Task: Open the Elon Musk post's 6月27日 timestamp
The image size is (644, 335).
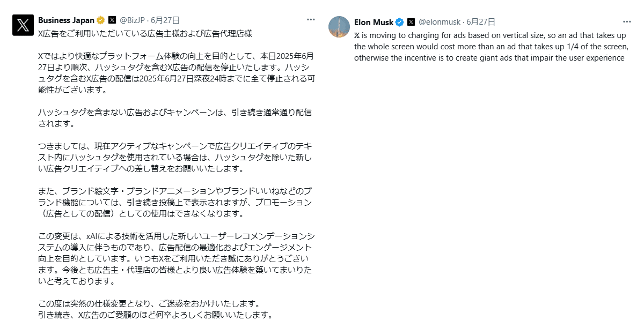Action: [481, 22]
